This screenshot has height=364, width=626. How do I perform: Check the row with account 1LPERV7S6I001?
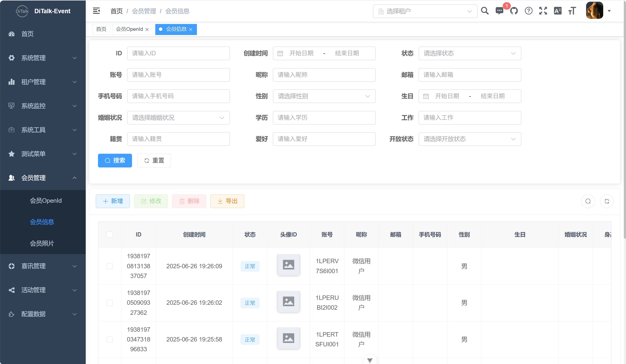click(109, 266)
